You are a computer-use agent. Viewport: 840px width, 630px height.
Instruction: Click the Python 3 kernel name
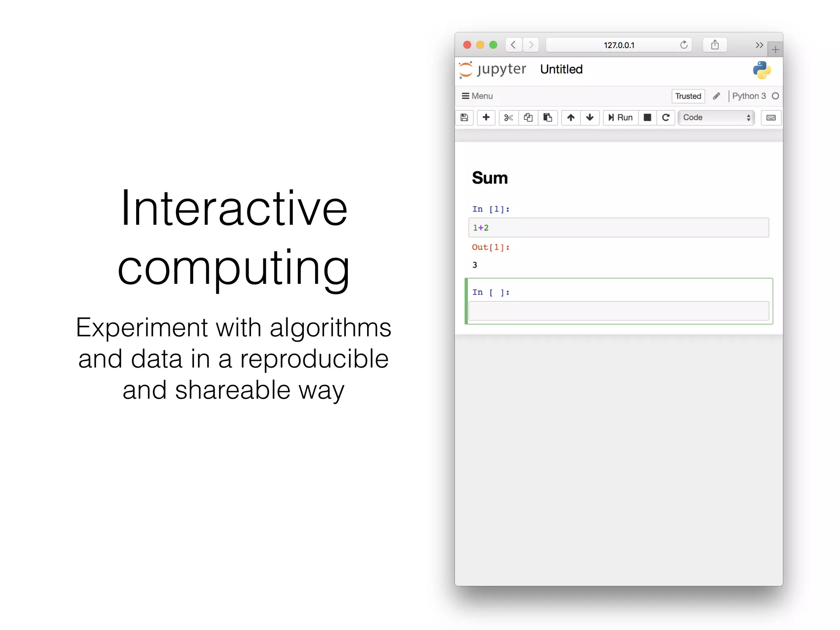(x=749, y=96)
